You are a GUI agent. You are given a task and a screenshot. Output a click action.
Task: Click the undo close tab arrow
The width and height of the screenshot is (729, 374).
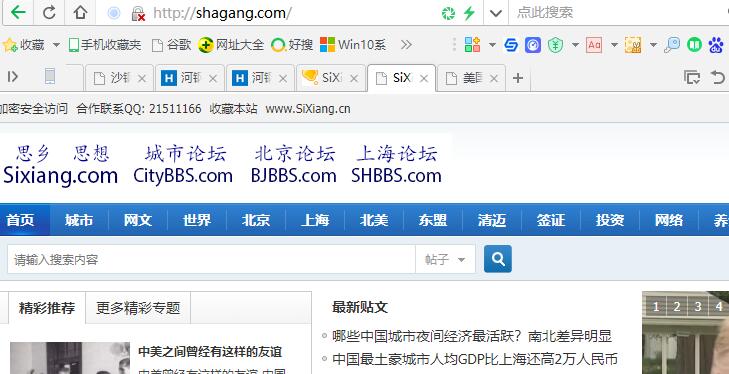pos(718,77)
